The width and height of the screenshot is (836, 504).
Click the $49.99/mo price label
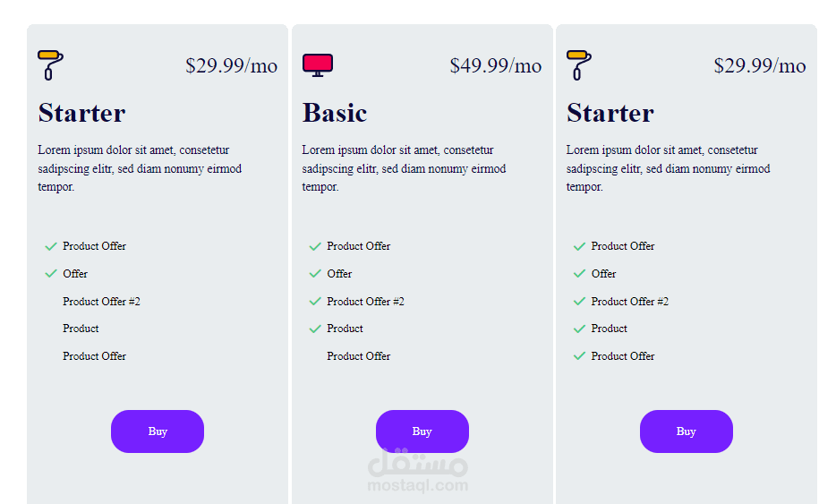[495, 65]
